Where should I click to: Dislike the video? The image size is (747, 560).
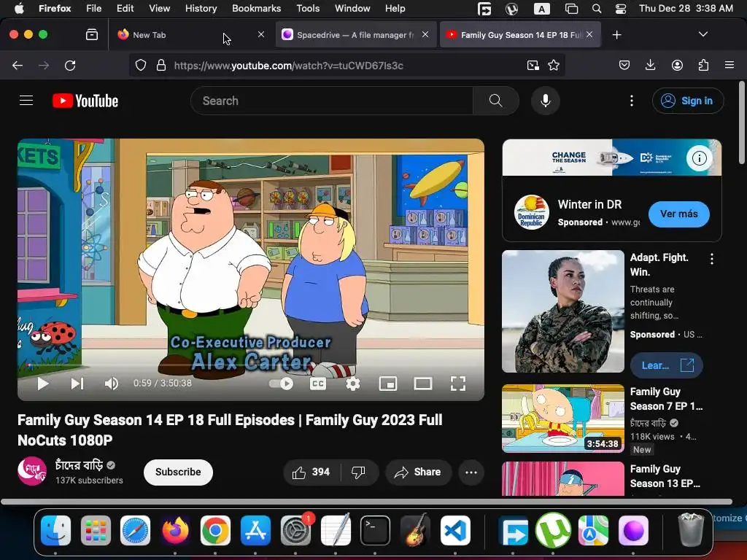click(x=358, y=472)
